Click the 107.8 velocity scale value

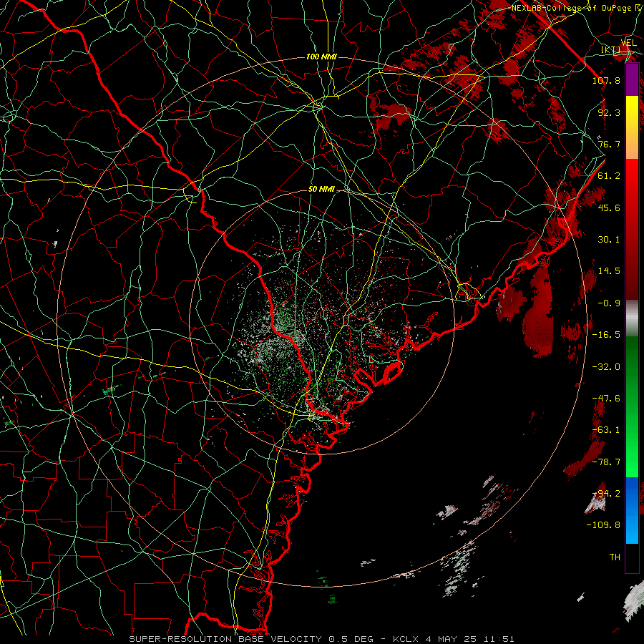tap(606, 80)
